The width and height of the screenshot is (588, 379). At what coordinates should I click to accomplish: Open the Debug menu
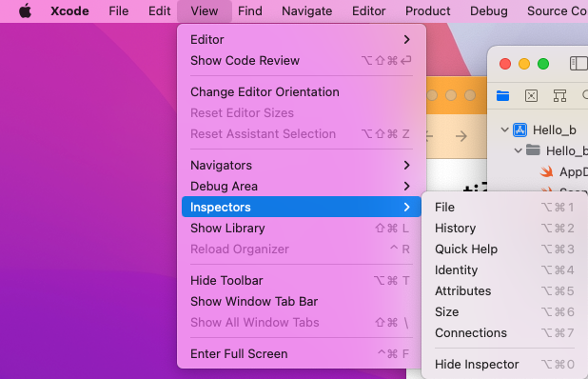click(489, 10)
